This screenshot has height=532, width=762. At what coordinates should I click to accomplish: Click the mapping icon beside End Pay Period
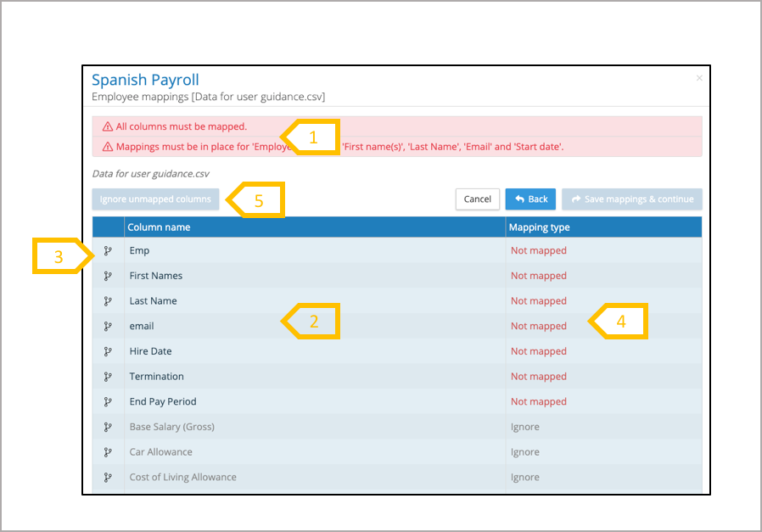pos(108,401)
